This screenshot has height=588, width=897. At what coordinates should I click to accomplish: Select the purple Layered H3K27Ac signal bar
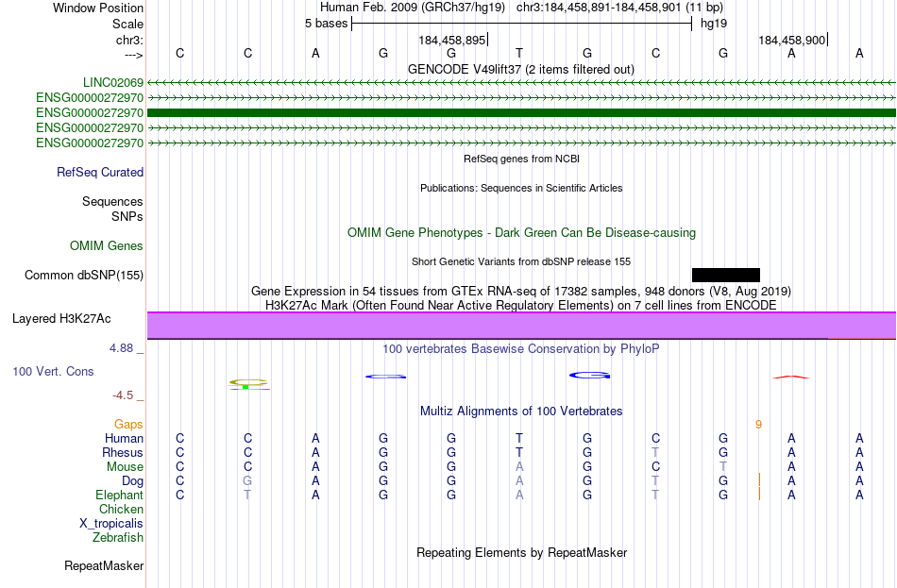(521, 326)
